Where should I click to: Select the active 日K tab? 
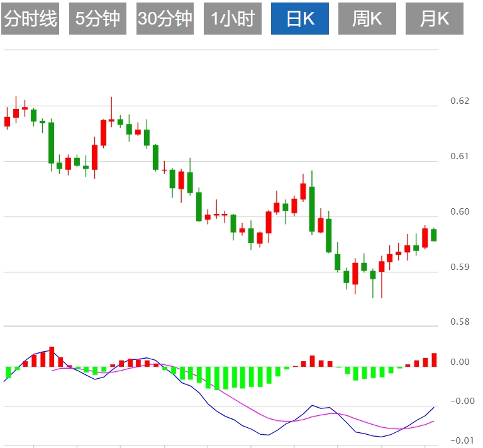click(x=299, y=20)
